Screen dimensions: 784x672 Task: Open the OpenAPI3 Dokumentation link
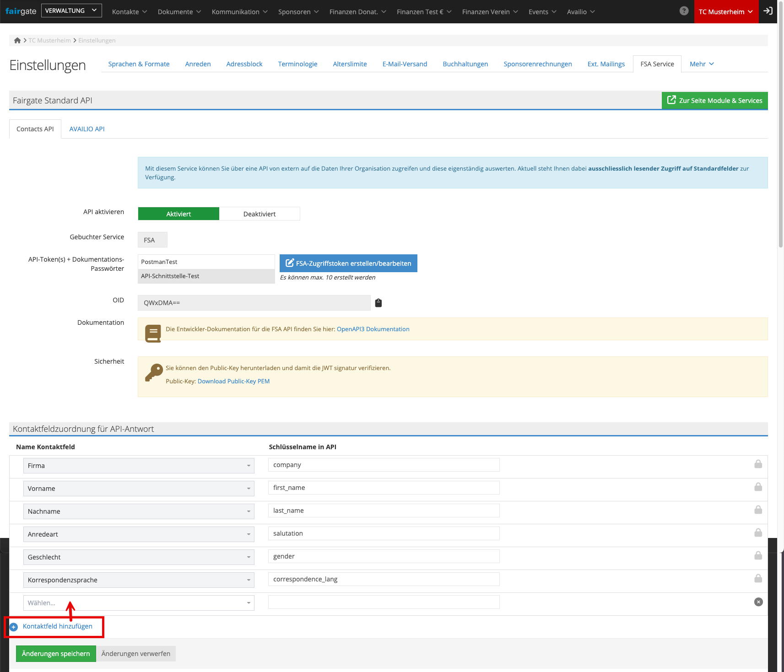[373, 329]
